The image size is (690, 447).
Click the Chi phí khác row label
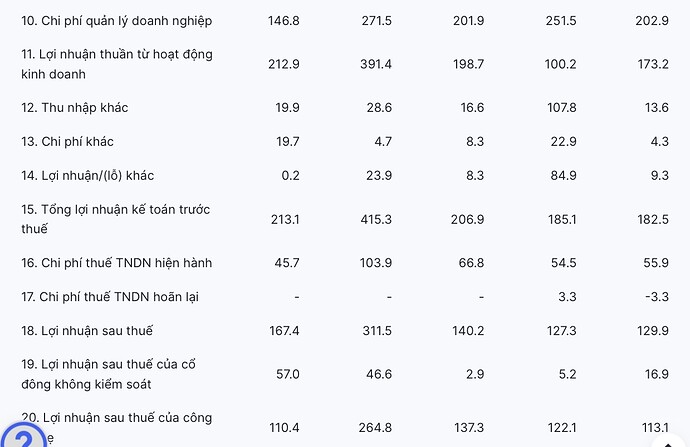point(67,141)
